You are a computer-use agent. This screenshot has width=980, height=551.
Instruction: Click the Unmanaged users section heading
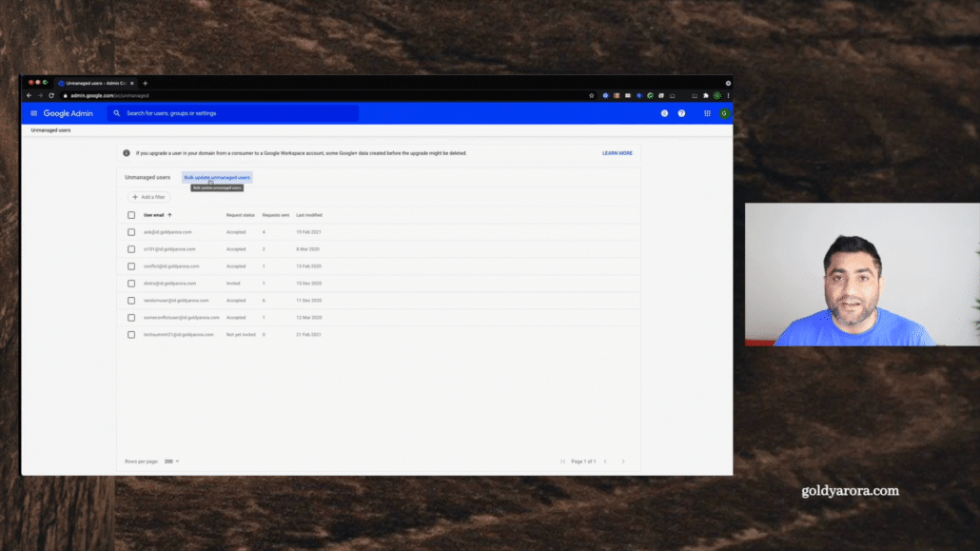(147, 178)
